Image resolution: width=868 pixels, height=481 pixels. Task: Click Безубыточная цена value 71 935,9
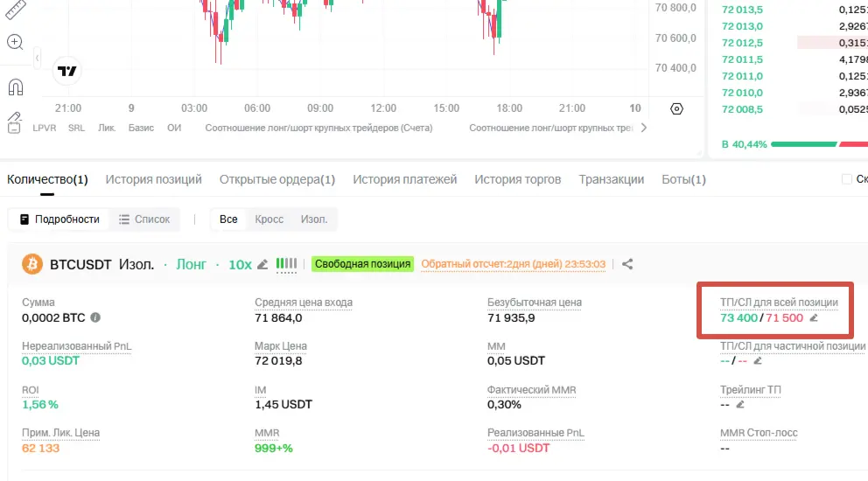pyautogui.click(x=511, y=317)
